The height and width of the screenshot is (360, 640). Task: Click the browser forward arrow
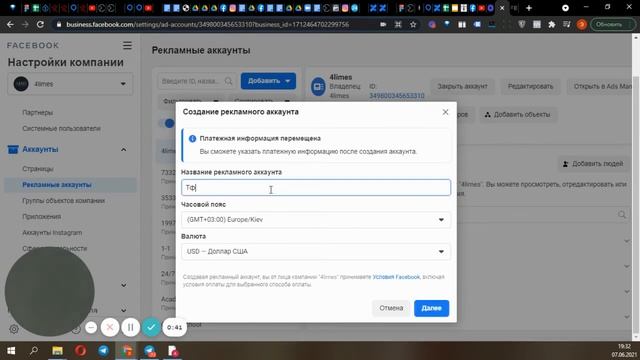(25, 24)
